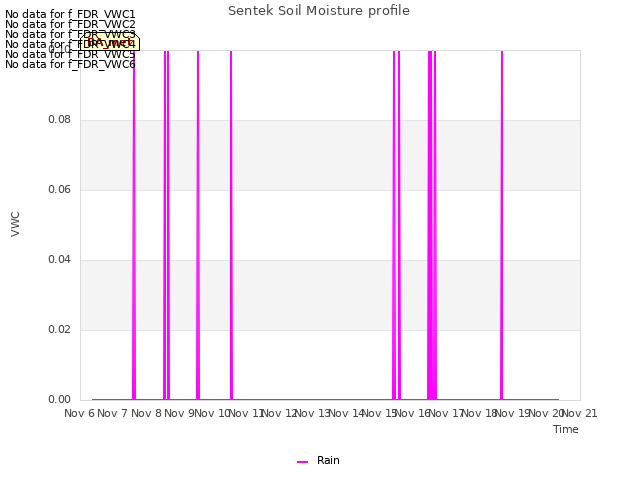Click the chart title Sentek Soil Moisture profile

click(x=319, y=11)
